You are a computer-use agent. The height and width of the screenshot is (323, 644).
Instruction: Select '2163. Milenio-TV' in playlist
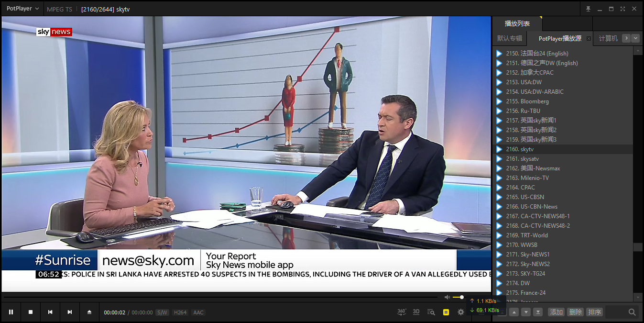click(563, 178)
